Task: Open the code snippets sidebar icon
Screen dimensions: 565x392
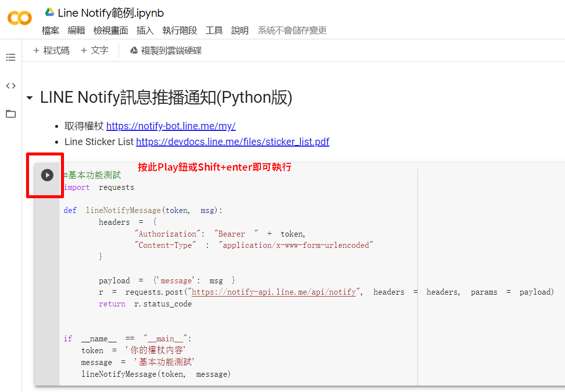Action: 11,86
